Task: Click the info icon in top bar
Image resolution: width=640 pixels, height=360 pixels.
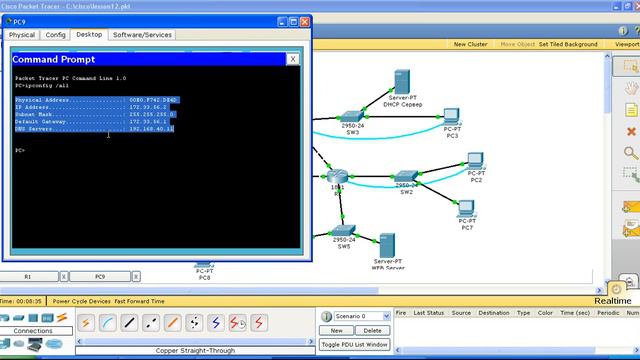Action: (x=623, y=31)
